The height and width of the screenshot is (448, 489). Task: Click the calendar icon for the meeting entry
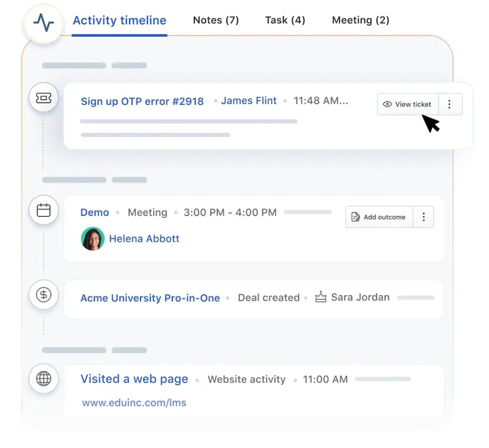coord(44,210)
